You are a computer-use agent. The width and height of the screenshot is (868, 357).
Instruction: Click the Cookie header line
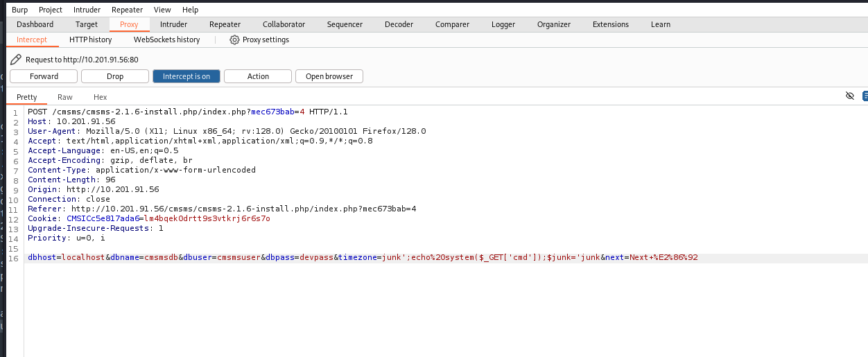point(149,218)
